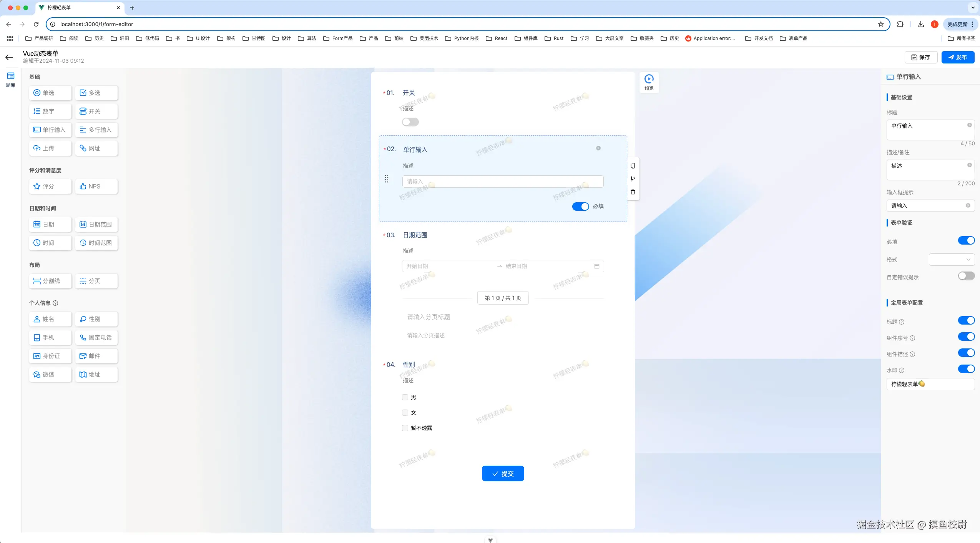This screenshot has width=980, height=543.
Task: Open the 格式 dropdown
Action: pyautogui.click(x=951, y=260)
